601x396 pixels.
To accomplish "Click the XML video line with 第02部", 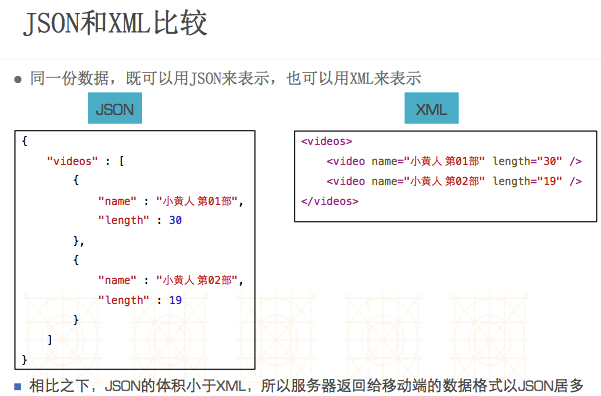I will pos(454,181).
